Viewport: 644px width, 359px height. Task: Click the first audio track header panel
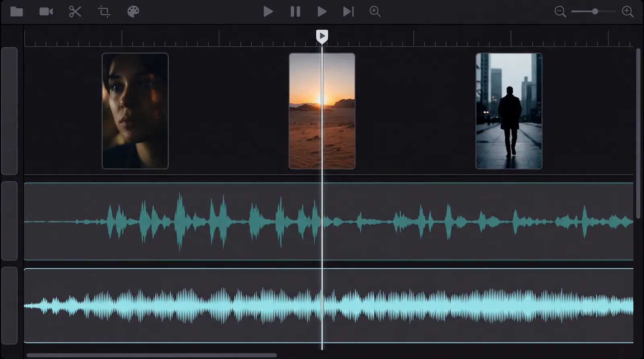pos(9,221)
